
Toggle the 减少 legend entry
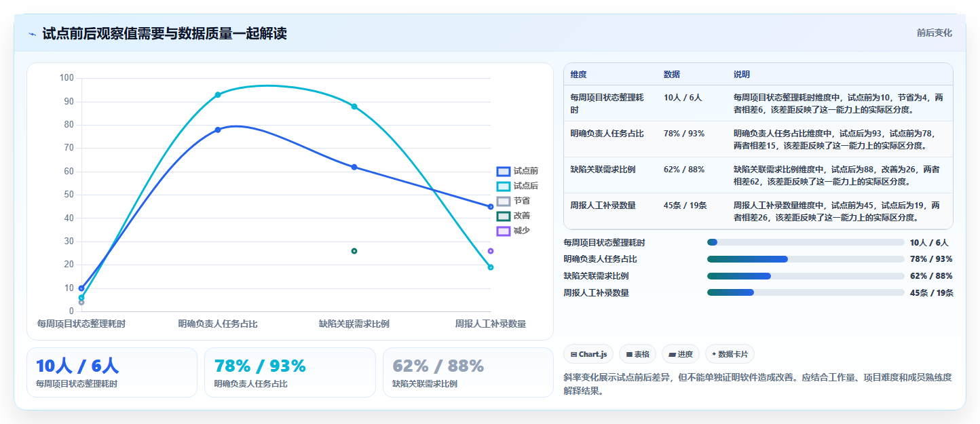pos(513,231)
